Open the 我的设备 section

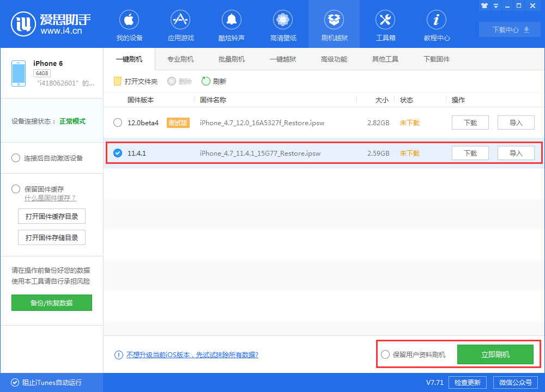[129, 24]
